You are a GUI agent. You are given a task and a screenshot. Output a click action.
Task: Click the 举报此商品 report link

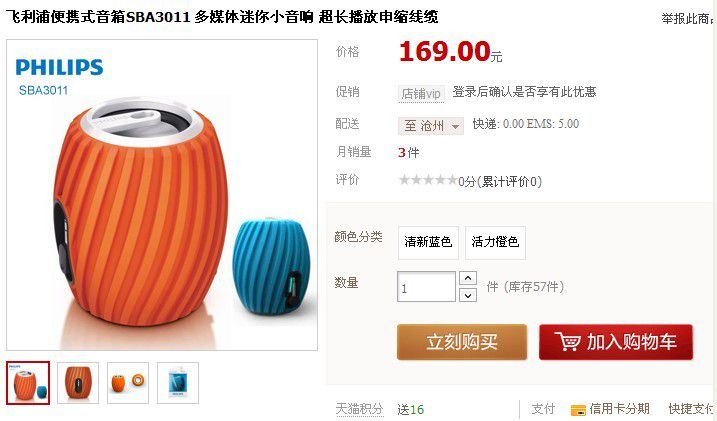click(x=688, y=19)
